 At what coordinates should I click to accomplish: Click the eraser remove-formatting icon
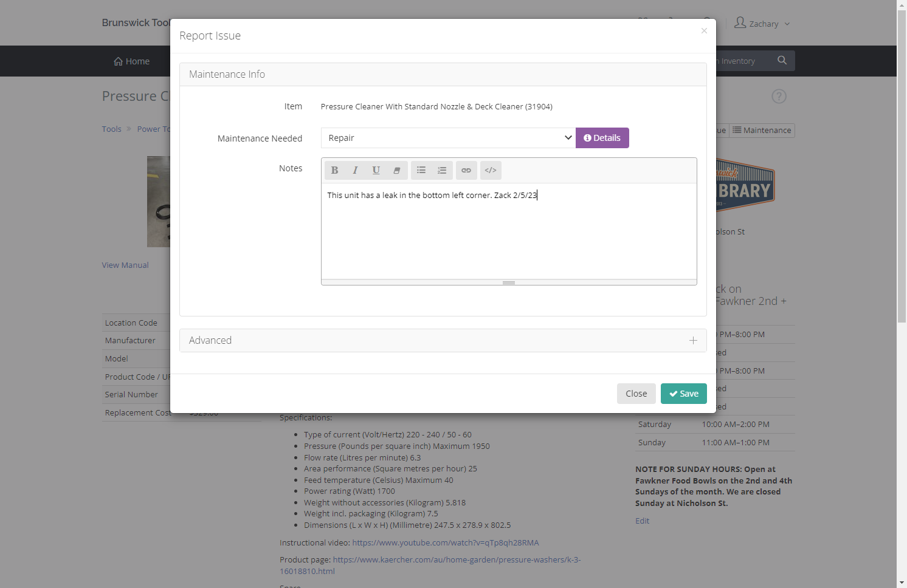click(396, 171)
